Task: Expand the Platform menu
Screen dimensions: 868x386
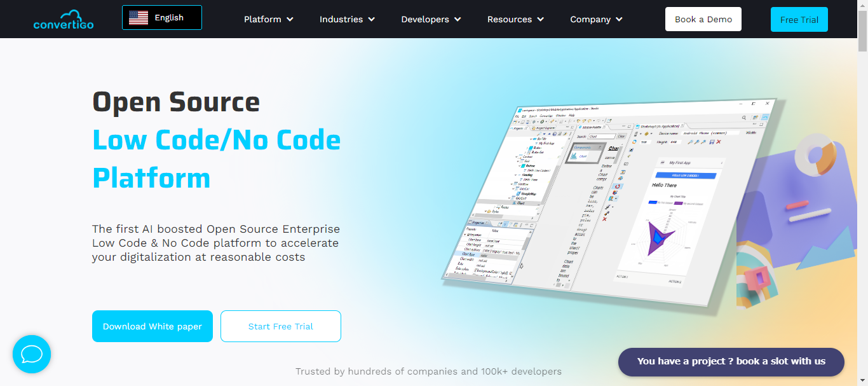Action: tap(269, 19)
